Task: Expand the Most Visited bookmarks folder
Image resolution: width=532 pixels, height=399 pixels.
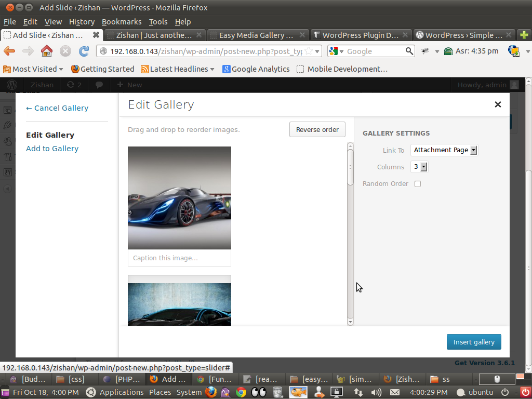Action: 33,69
